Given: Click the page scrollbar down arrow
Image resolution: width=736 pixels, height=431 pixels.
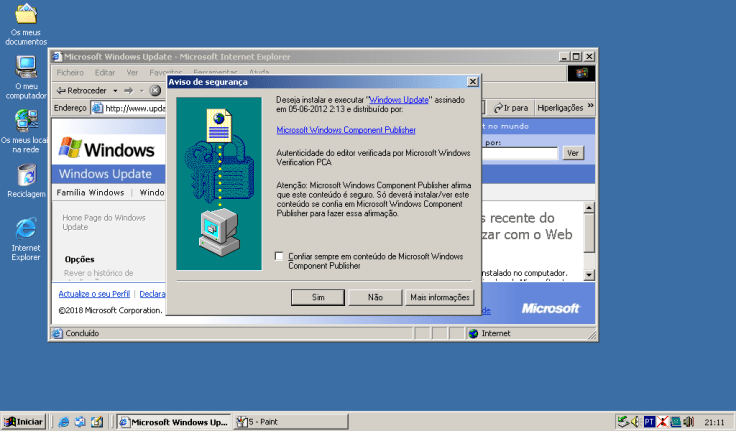Looking at the screenshot, I should tap(589, 273).
